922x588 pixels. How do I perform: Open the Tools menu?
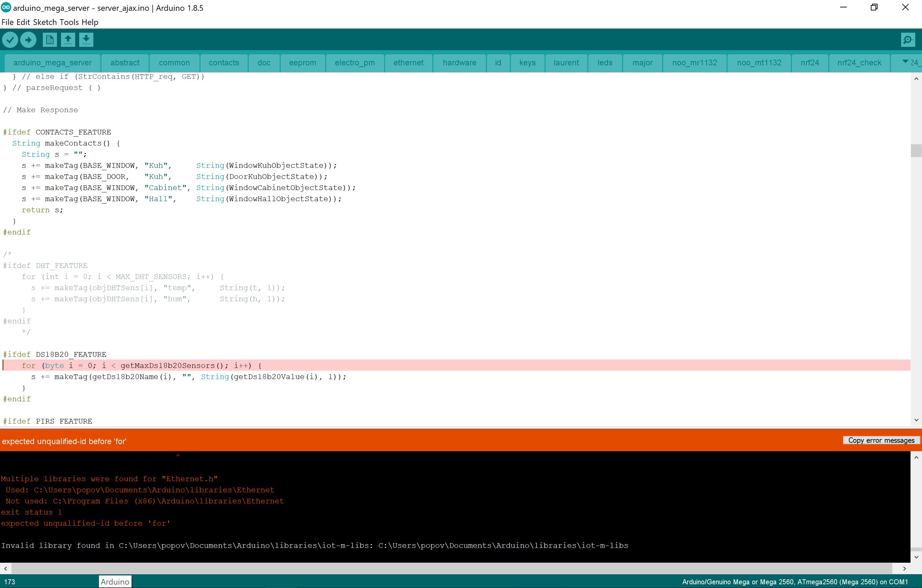69,22
